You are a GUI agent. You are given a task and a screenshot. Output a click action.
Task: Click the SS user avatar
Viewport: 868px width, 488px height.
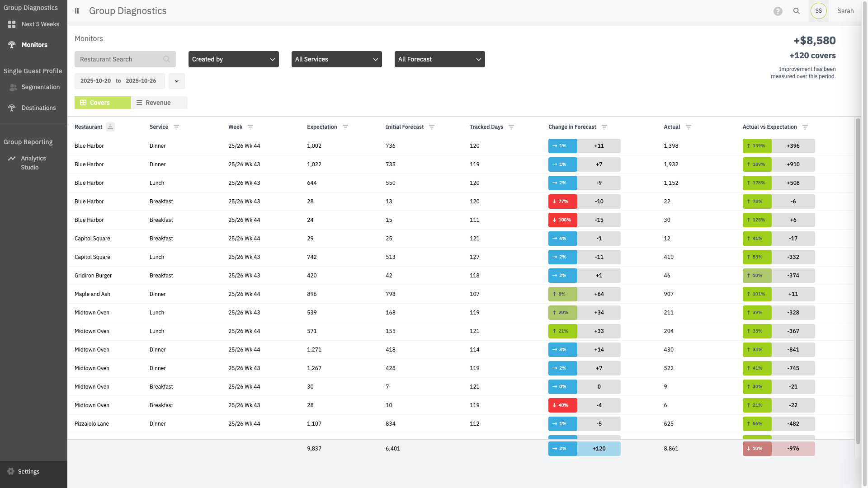tap(818, 11)
